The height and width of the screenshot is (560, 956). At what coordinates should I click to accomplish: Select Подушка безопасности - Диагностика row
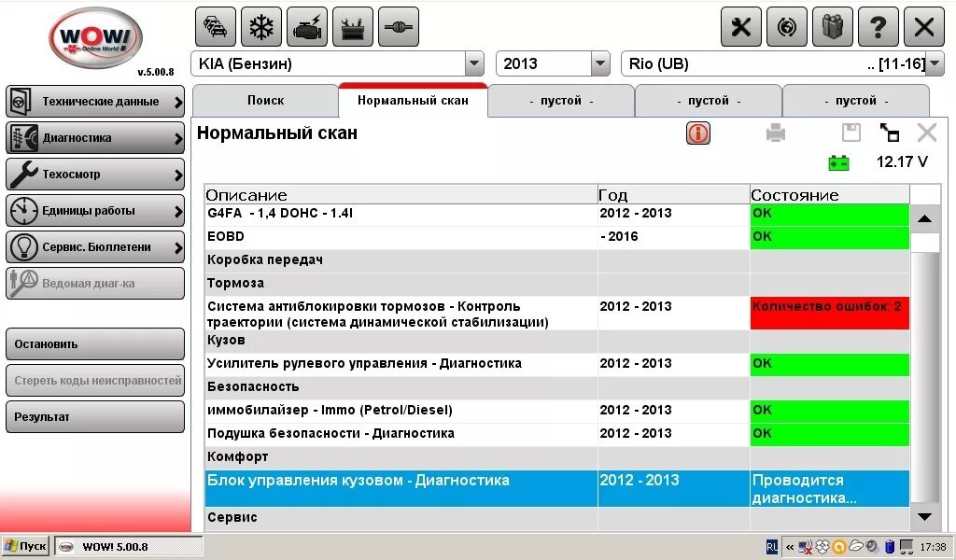point(556,434)
